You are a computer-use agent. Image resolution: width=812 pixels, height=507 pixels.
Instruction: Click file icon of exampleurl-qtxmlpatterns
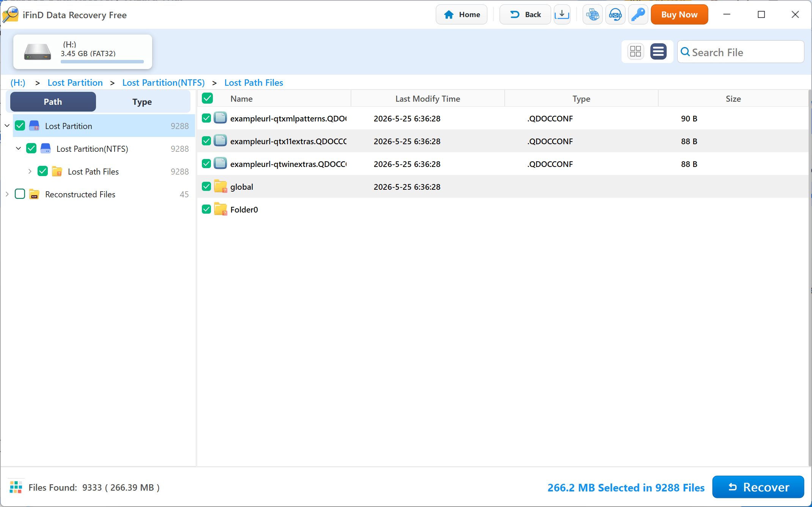click(x=220, y=118)
